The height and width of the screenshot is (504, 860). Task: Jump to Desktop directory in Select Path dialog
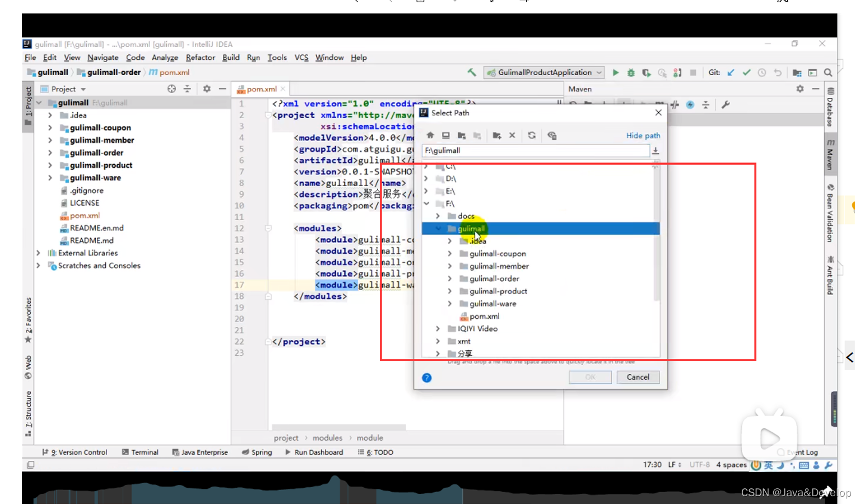pos(446,136)
